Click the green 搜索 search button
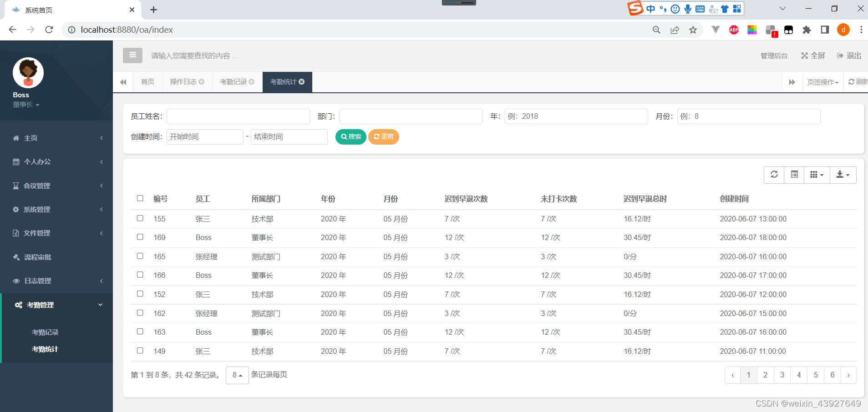 [x=350, y=136]
